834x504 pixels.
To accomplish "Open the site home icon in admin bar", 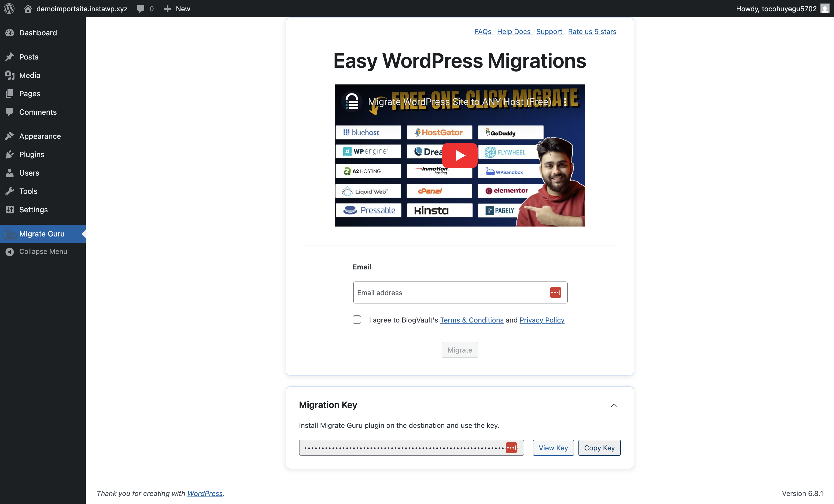I will coord(28,9).
